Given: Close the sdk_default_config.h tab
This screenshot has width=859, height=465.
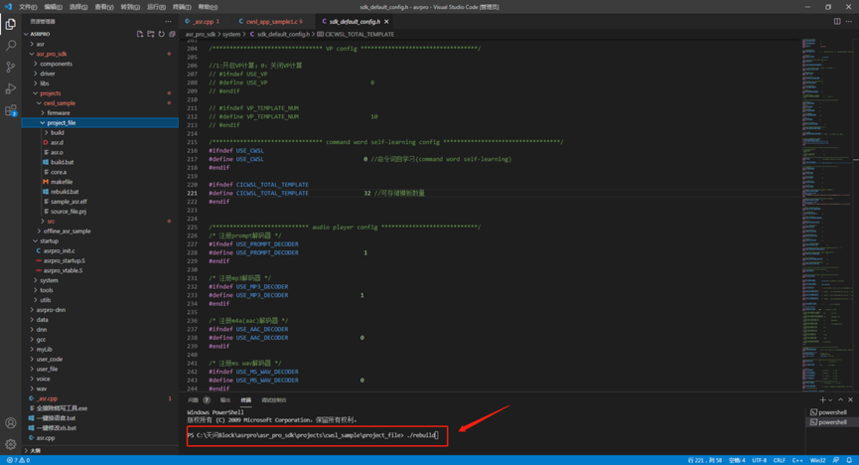Looking at the screenshot, I should (386, 21).
